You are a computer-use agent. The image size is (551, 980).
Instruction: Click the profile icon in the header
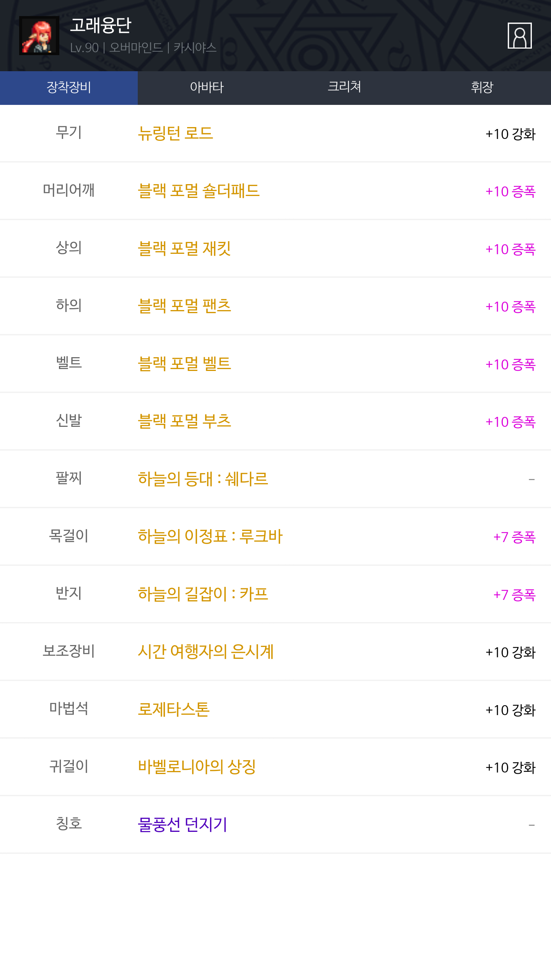coord(519,36)
